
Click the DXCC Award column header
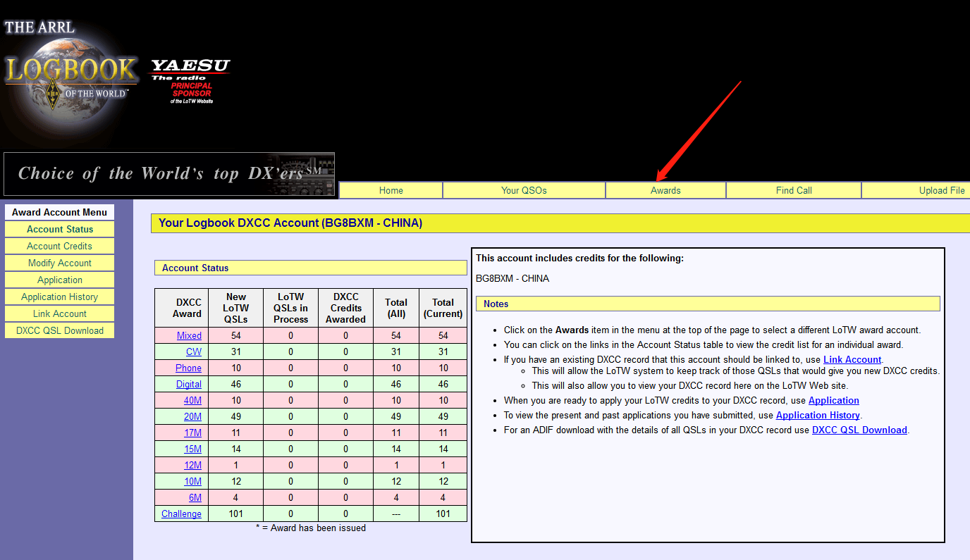pyautogui.click(x=183, y=308)
